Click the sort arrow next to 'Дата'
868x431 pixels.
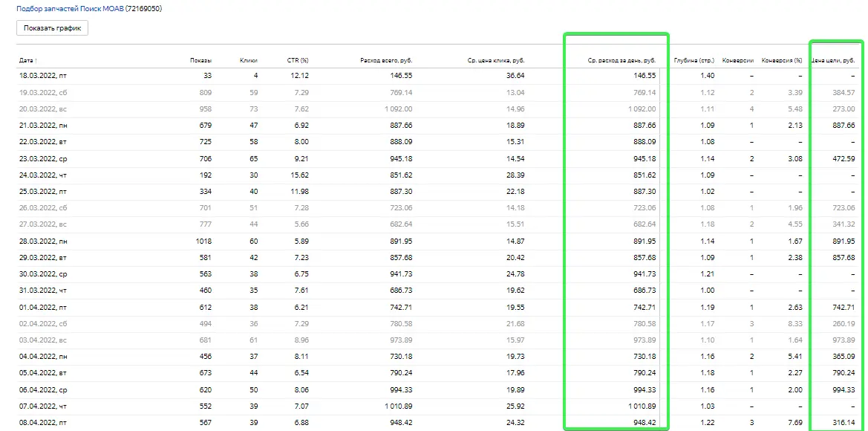click(x=36, y=60)
